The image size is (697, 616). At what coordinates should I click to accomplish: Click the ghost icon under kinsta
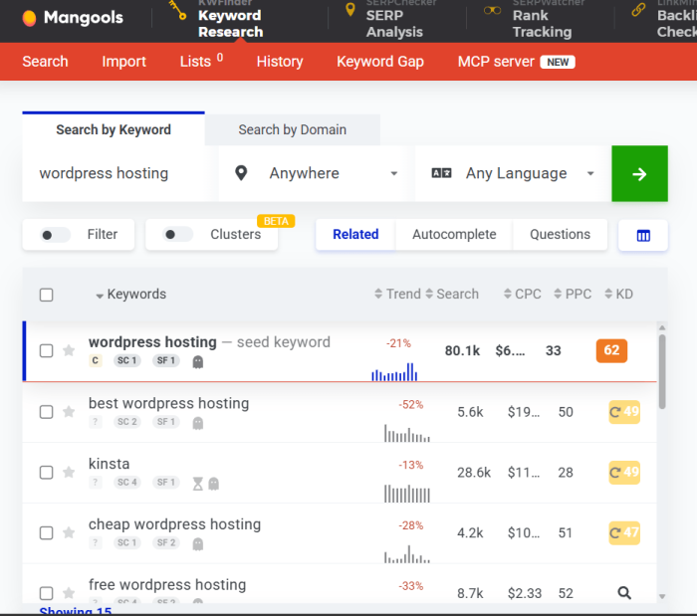(214, 484)
